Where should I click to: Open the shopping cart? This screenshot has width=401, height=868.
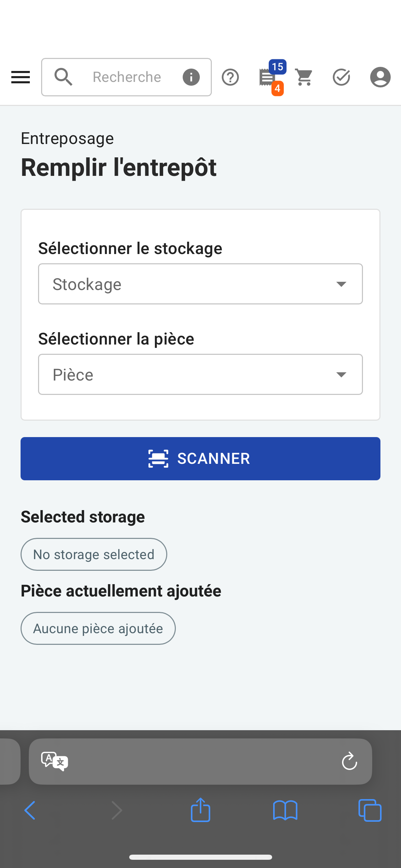click(304, 77)
